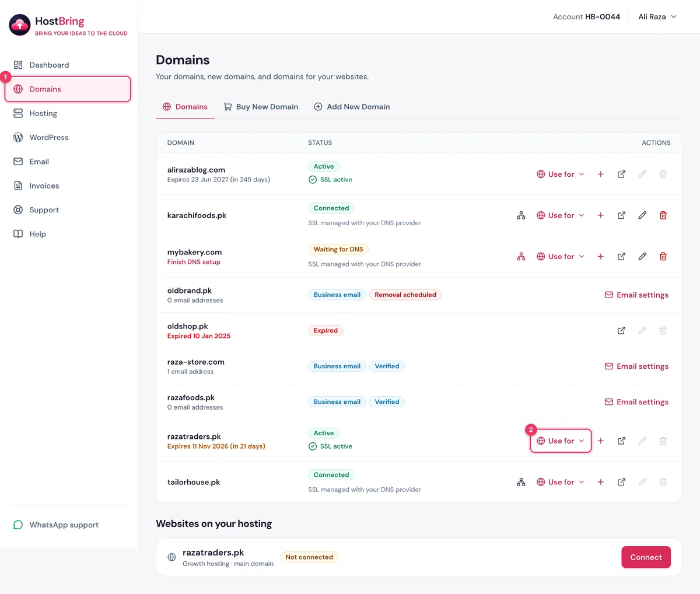Click the plus icon for tailorhouse.pk
The width and height of the screenshot is (700, 594).
[600, 482]
